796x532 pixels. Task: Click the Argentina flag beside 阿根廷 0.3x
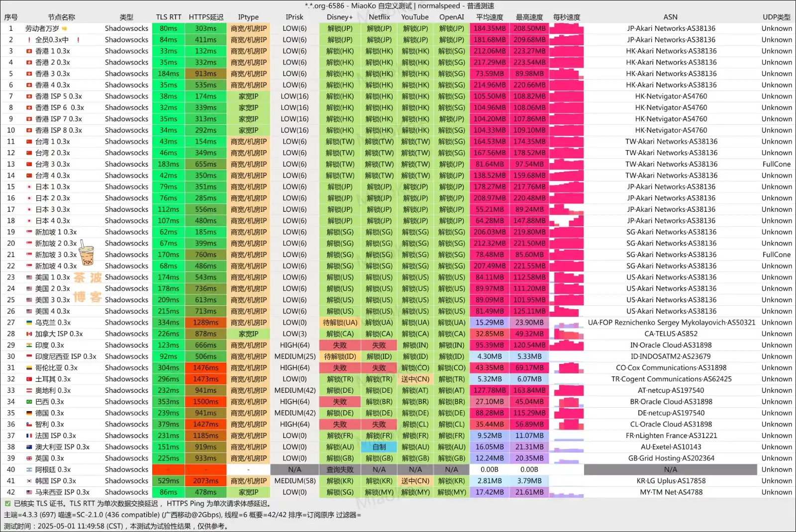click(29, 470)
